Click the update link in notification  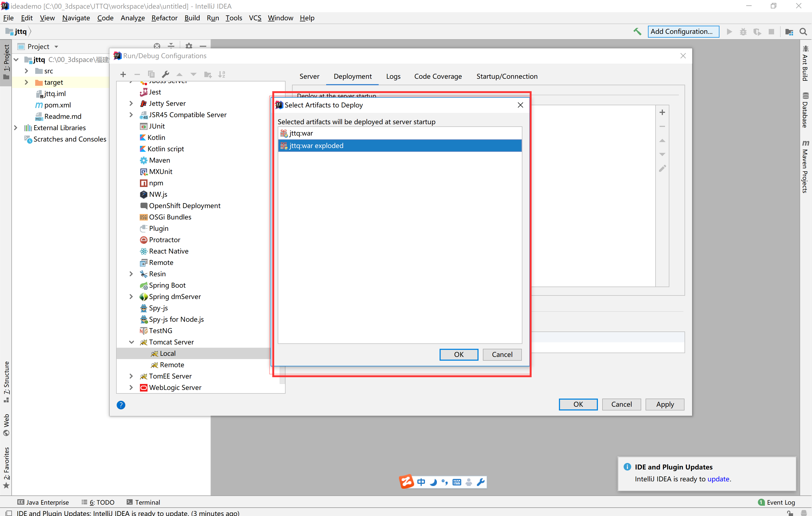click(x=718, y=479)
